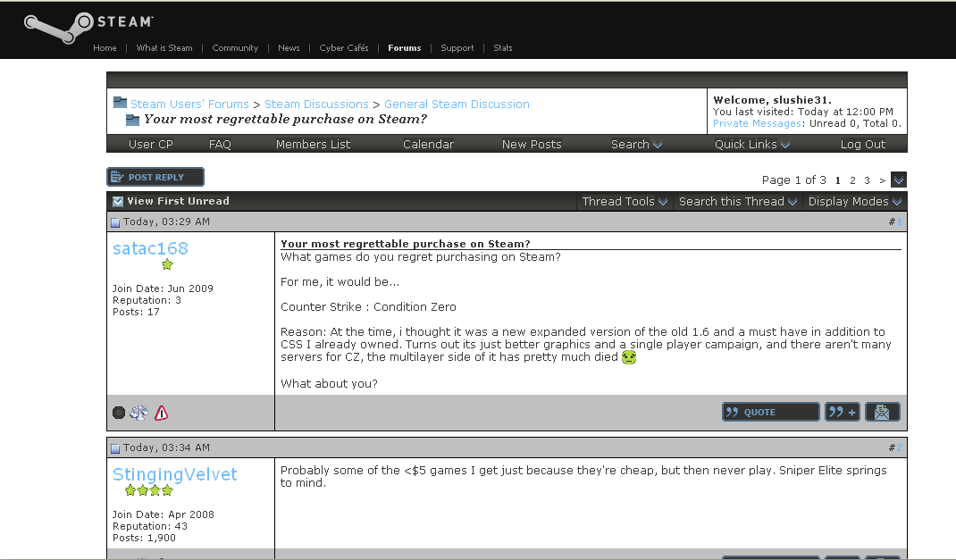Go to page 2 of the thread

click(852, 180)
